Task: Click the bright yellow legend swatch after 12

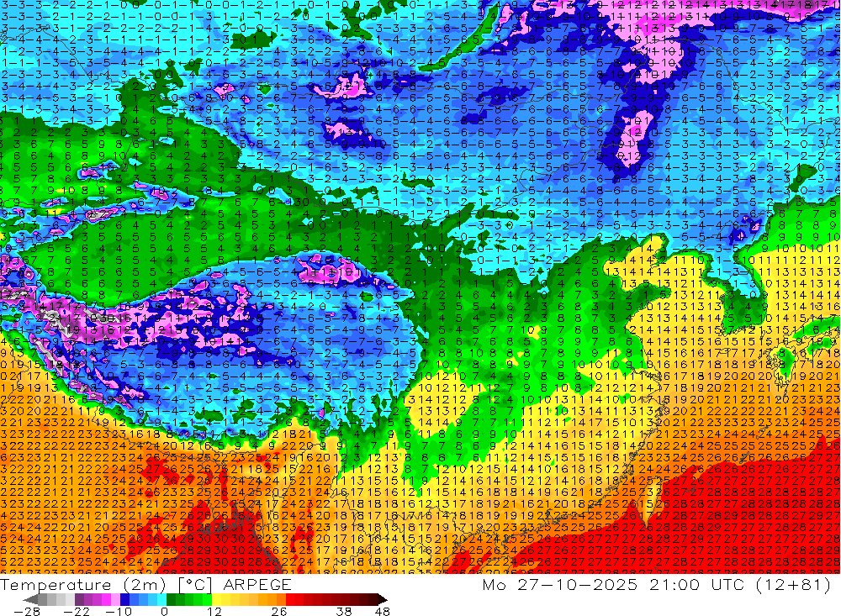Action: point(217,599)
